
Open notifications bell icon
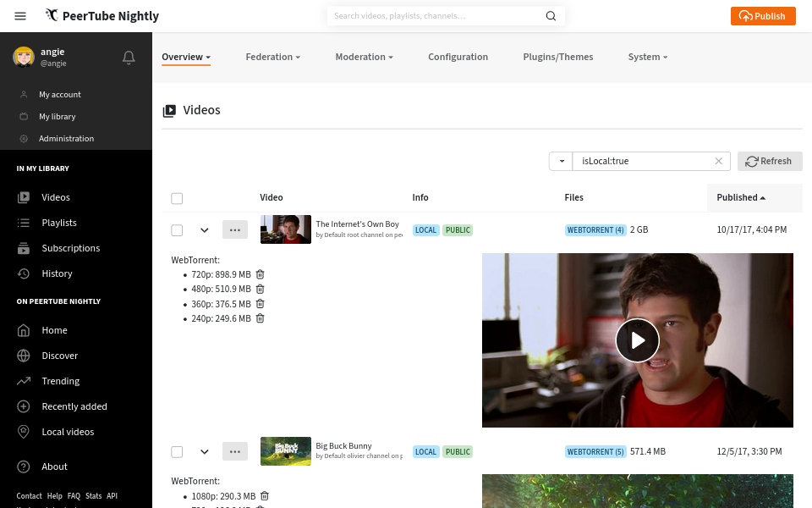(x=129, y=57)
